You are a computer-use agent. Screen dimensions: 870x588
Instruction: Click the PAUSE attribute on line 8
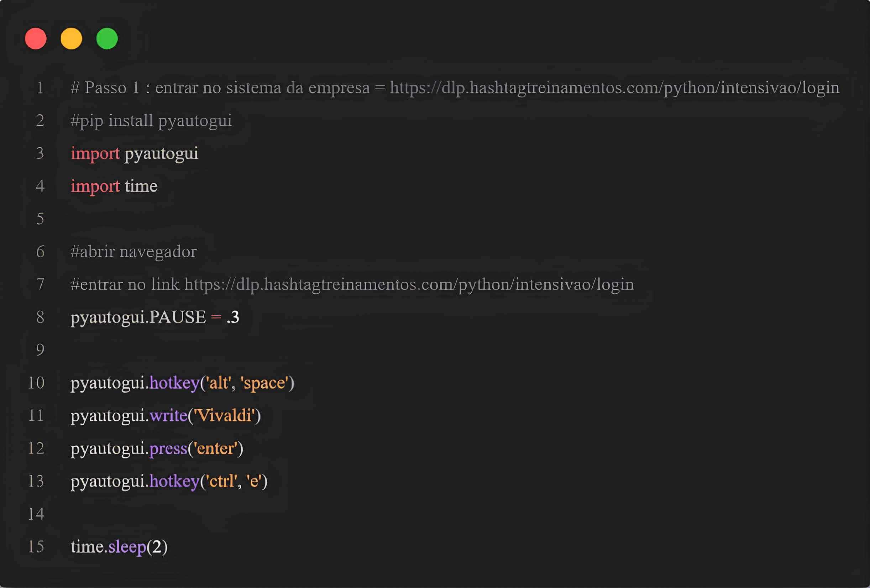coord(177,317)
